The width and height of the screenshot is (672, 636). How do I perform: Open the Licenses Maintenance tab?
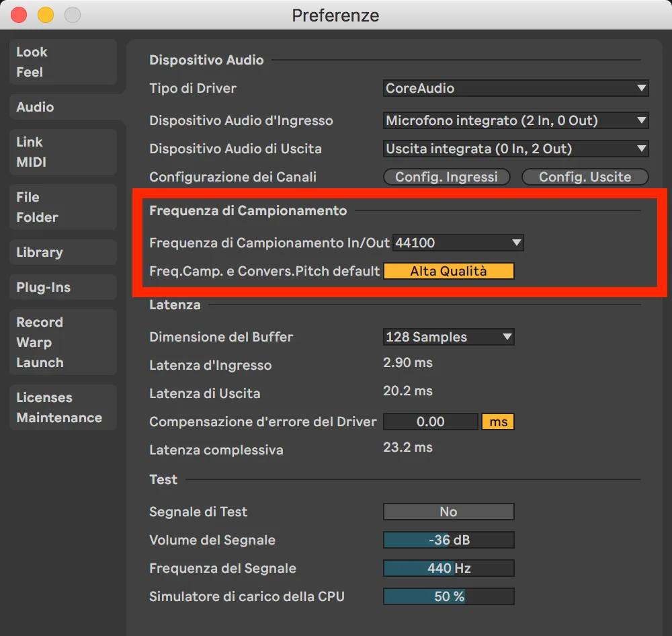tap(63, 407)
